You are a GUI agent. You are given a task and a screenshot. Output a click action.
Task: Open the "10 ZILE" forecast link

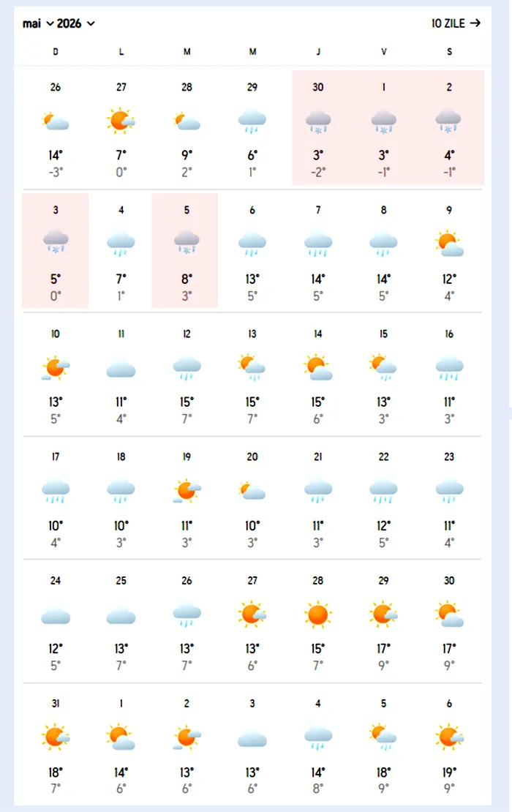coord(456,23)
